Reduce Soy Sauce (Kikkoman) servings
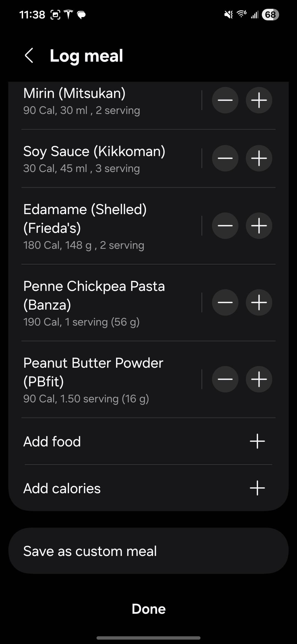 click(x=225, y=158)
